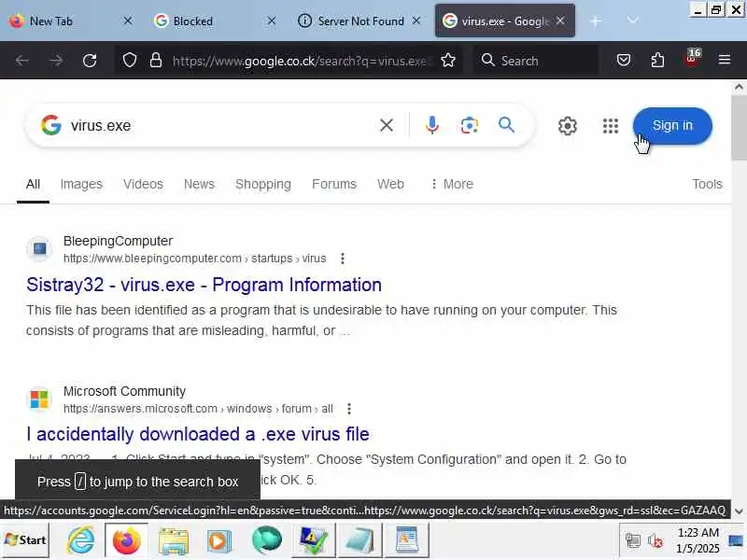The image size is (747, 560).
Task: Click the Show desktop tray button
Action: [x=738, y=540]
